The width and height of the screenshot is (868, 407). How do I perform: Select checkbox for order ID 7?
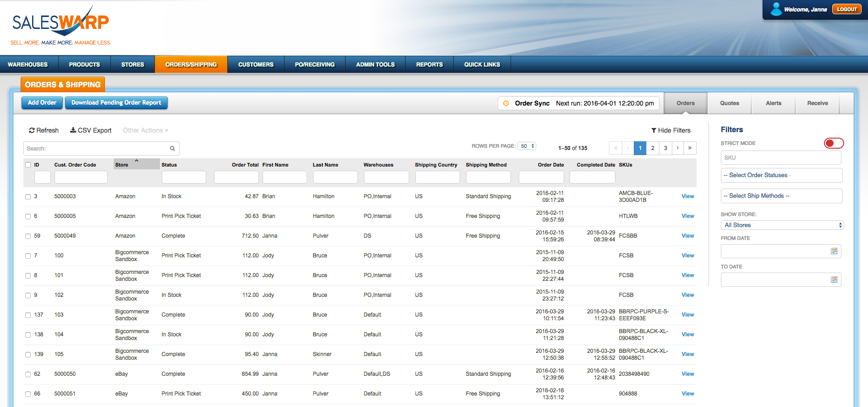[x=28, y=256]
